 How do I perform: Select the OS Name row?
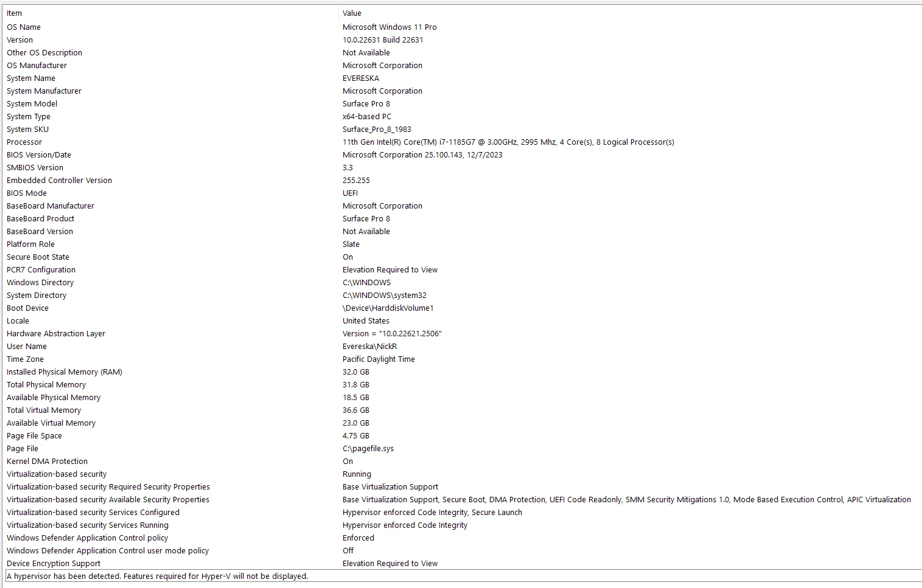(x=461, y=27)
